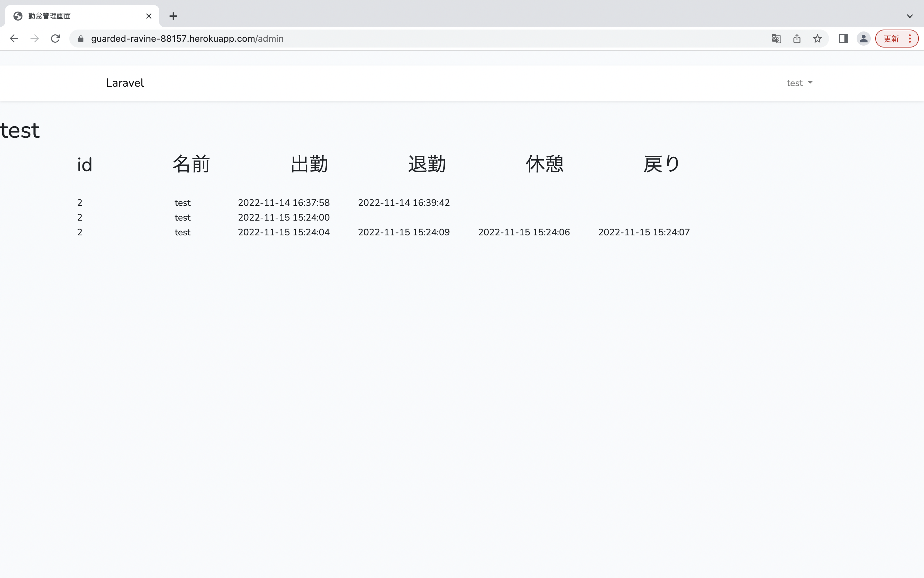Viewport: 924px width, 578px height.
Task: View site info via lock icon
Action: [81, 39]
